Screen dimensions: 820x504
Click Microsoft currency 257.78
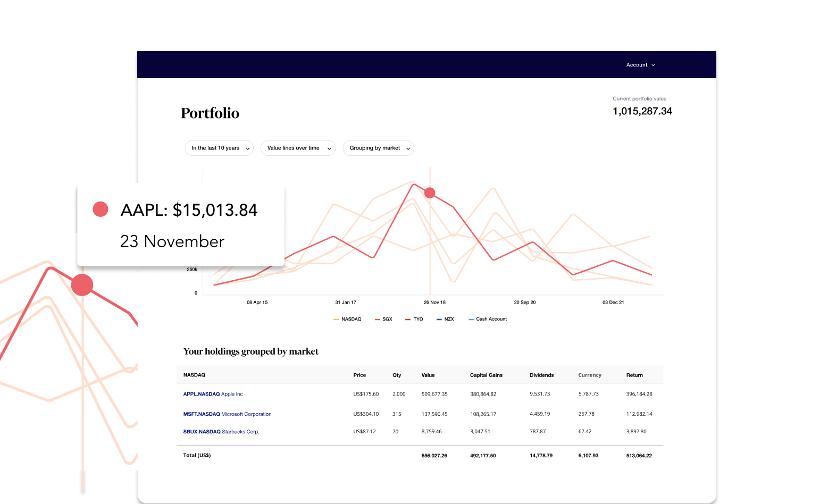[x=587, y=414]
